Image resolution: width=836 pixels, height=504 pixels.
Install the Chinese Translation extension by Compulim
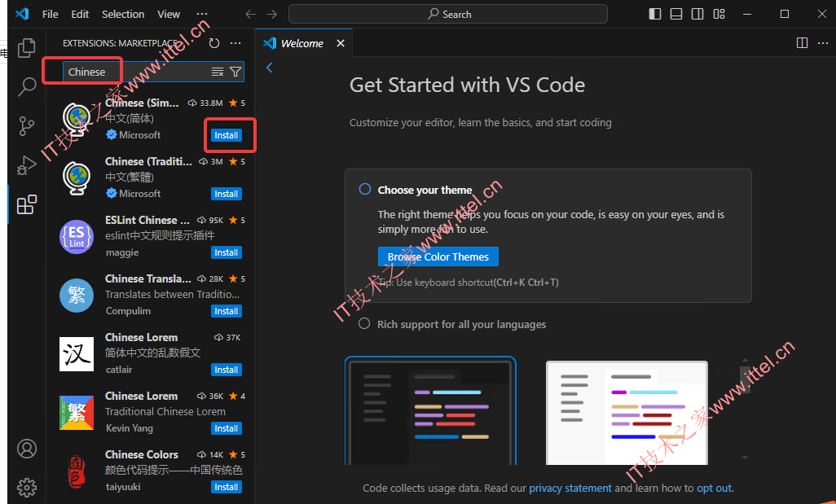point(226,311)
